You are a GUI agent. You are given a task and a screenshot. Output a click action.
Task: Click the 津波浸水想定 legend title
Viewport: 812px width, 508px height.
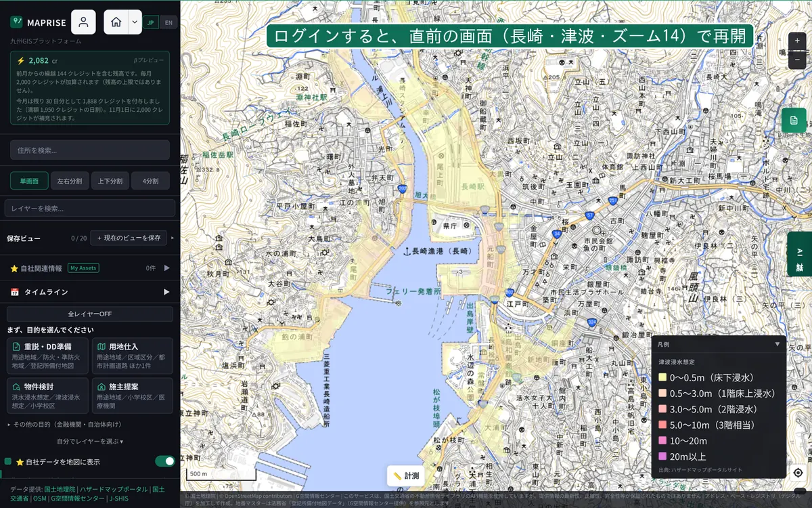point(677,362)
